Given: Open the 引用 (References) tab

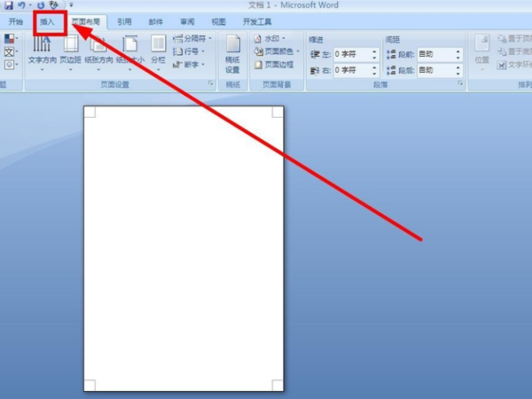Looking at the screenshot, I should (124, 22).
